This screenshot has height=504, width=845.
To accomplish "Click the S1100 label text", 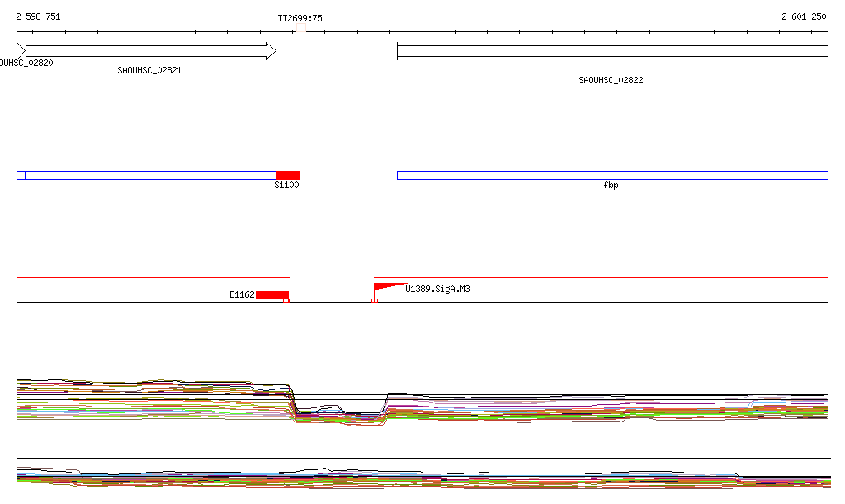I will tap(286, 186).
